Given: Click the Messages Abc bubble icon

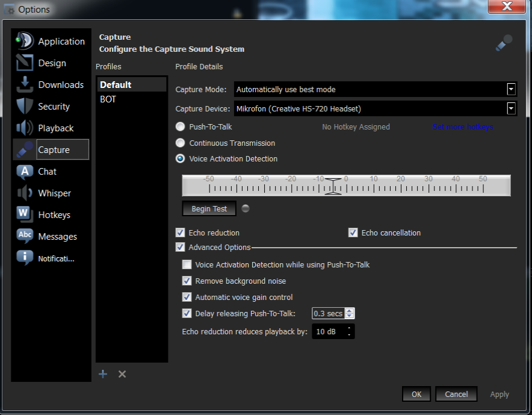Looking at the screenshot, I should 25,236.
